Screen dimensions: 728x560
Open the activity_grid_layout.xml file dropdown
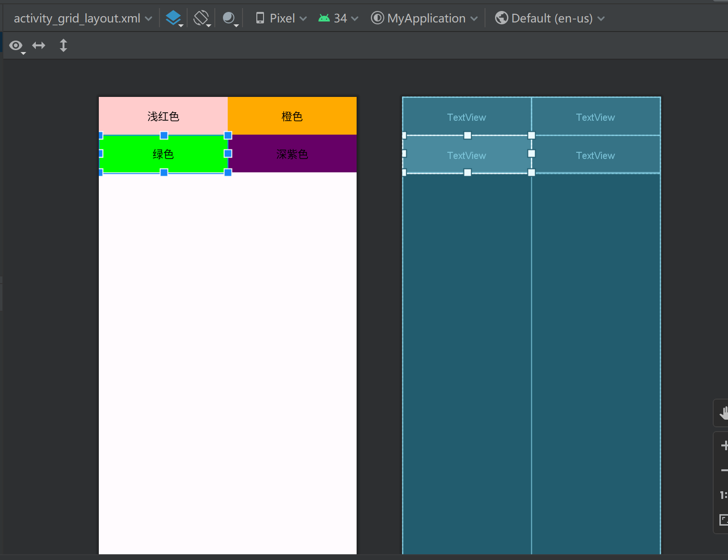click(83, 18)
